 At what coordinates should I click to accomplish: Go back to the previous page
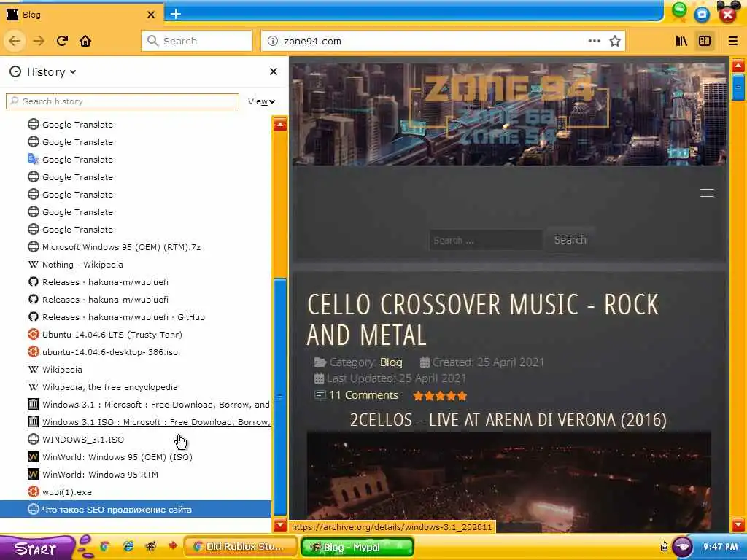click(x=15, y=41)
